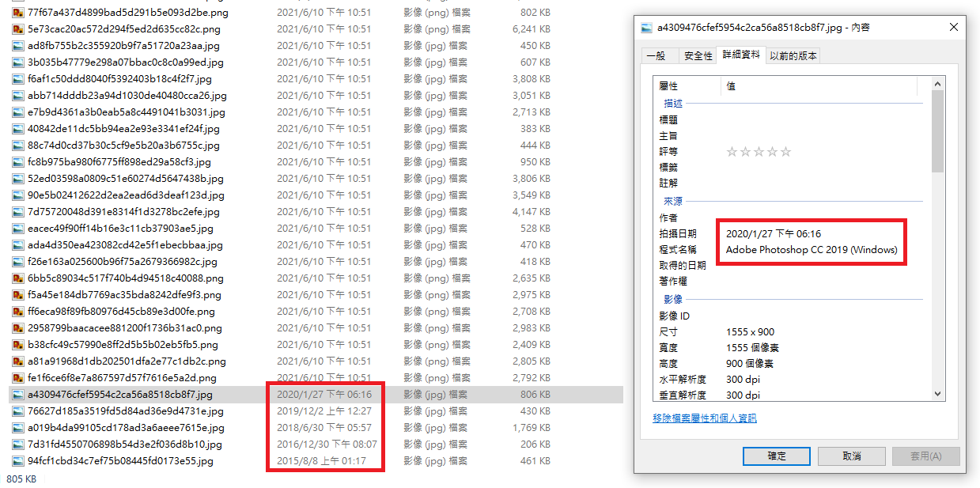Click the 尺寸 value 1555 x 900

click(750, 332)
